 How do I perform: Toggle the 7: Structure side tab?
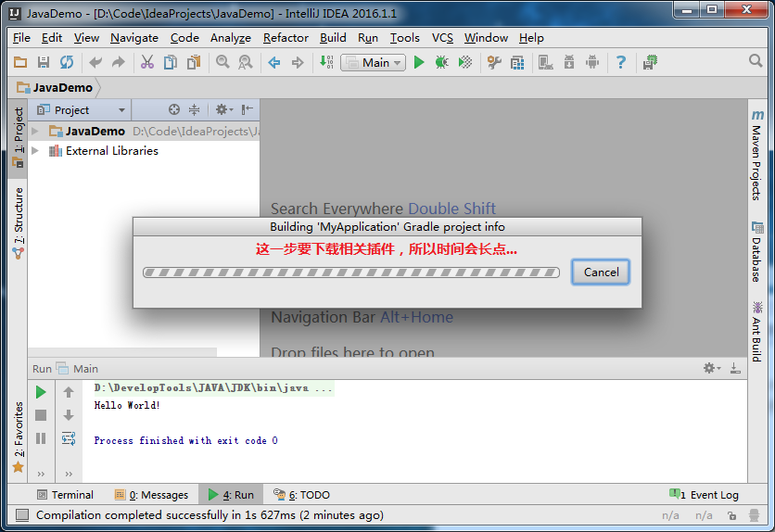(x=18, y=222)
